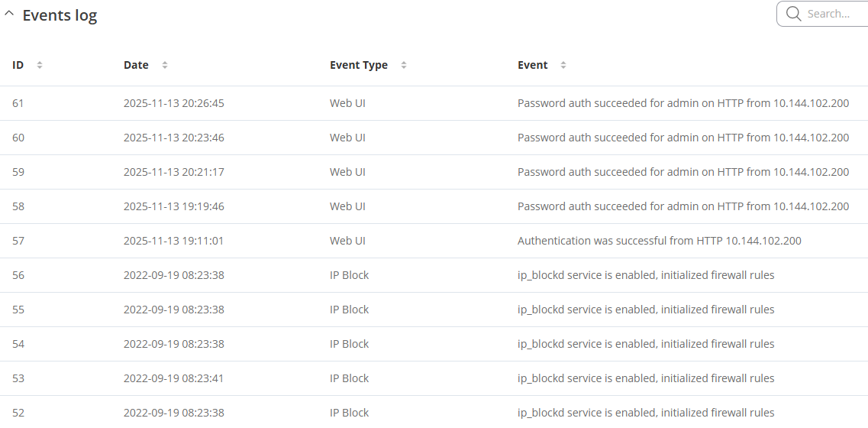The image size is (868, 428).
Task: Select IP Block event with ID 56
Action: [x=18, y=275]
